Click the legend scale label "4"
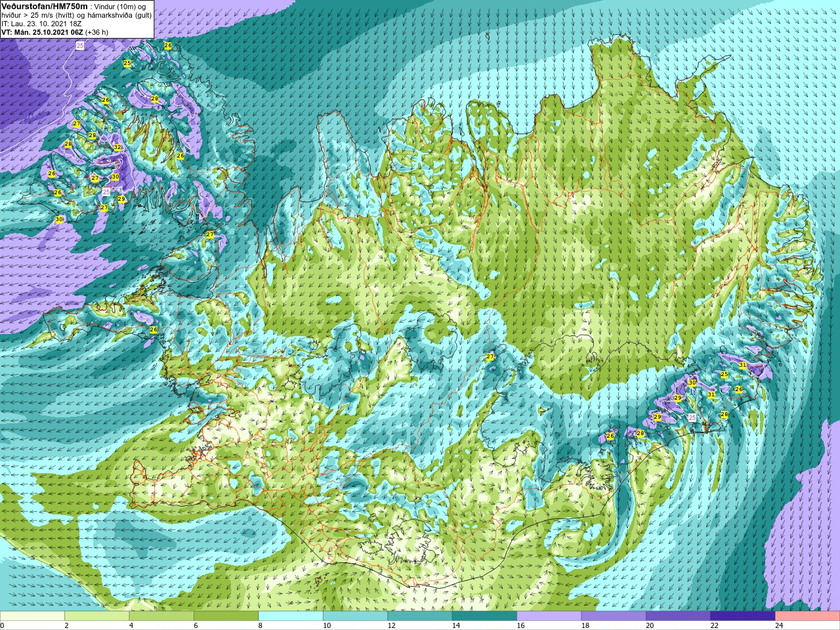The width and height of the screenshot is (840, 630). (x=131, y=625)
